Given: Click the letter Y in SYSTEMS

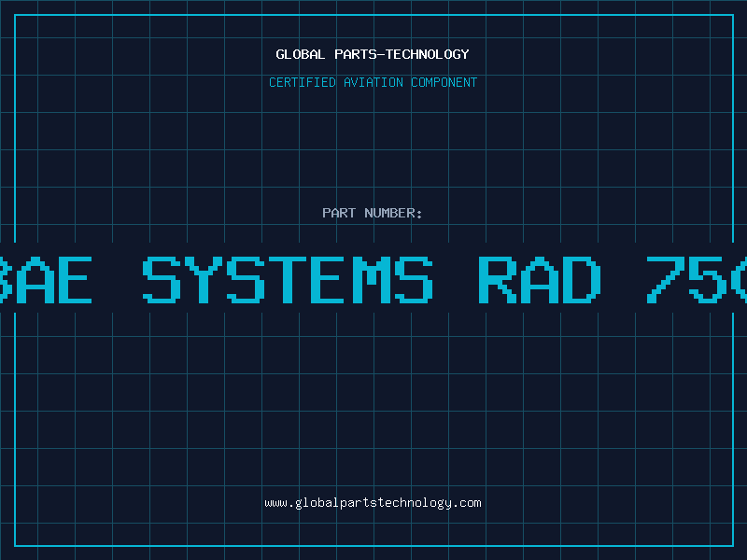Looking at the screenshot, I should [204, 279].
